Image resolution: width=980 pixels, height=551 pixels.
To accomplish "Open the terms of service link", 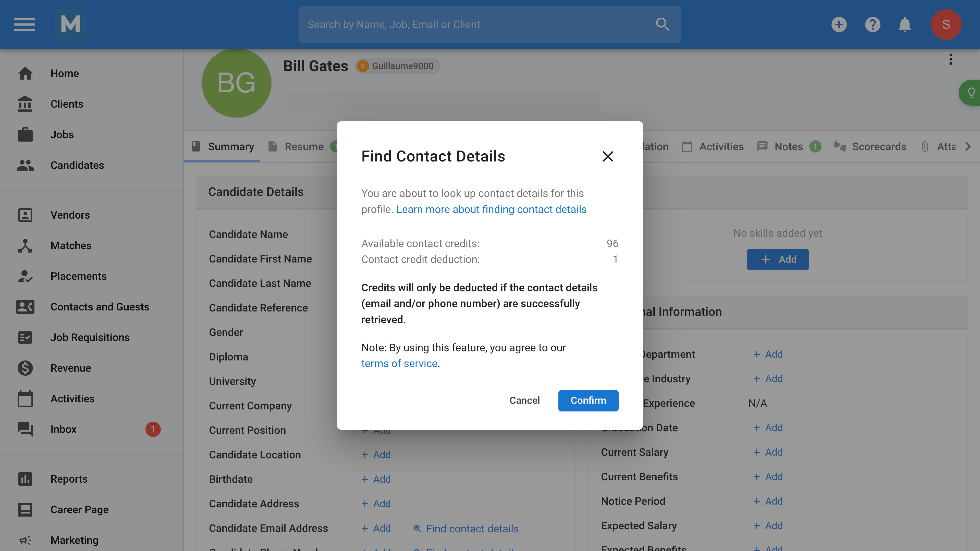I will 399,363.
